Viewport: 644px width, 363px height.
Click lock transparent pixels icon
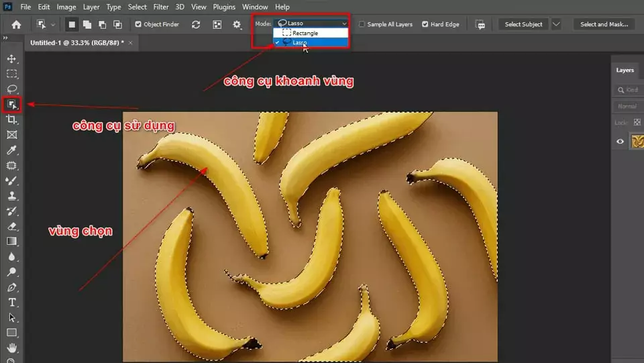tap(637, 122)
